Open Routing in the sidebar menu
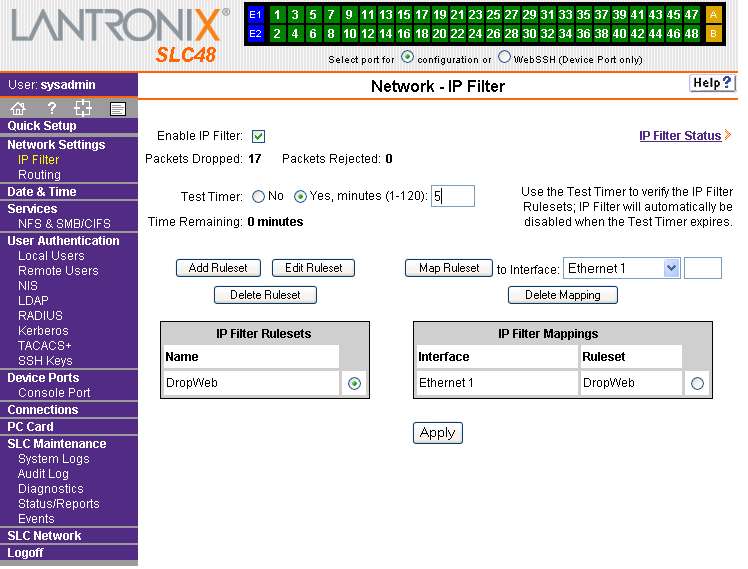 [x=39, y=175]
